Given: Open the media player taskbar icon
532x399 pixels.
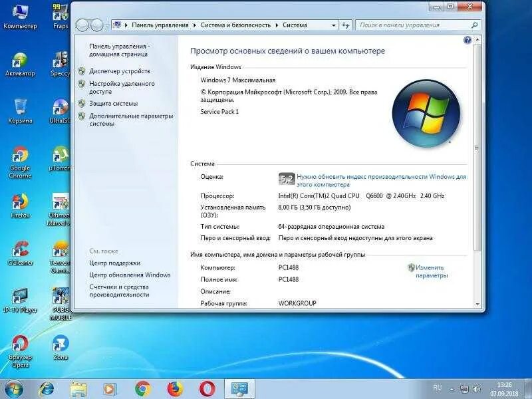Looking at the screenshot, I should click(110, 389).
